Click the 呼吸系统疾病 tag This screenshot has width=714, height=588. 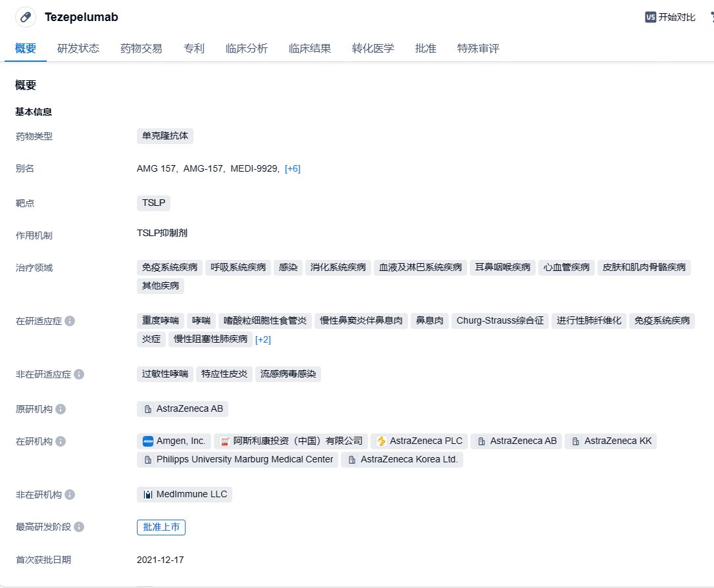pos(238,268)
